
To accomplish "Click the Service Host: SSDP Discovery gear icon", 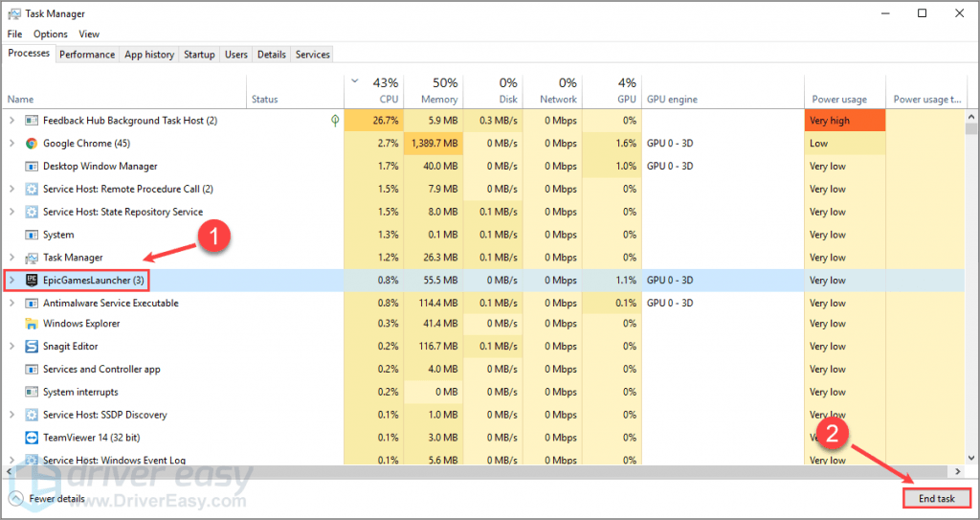I will pos(32,415).
